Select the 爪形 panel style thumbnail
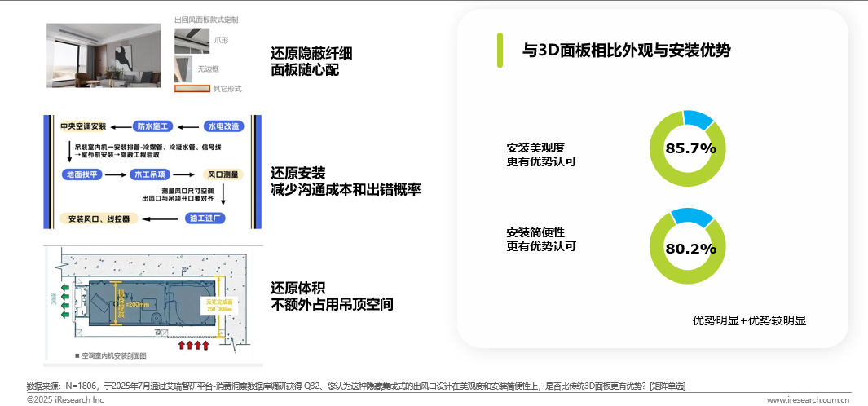Image resolution: width=868 pixels, height=406 pixels. (192, 40)
